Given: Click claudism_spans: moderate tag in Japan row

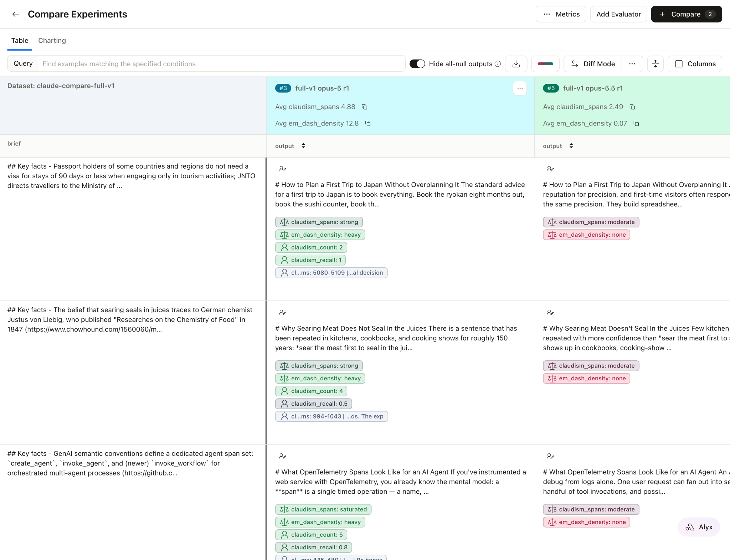Looking at the screenshot, I should coord(591,222).
